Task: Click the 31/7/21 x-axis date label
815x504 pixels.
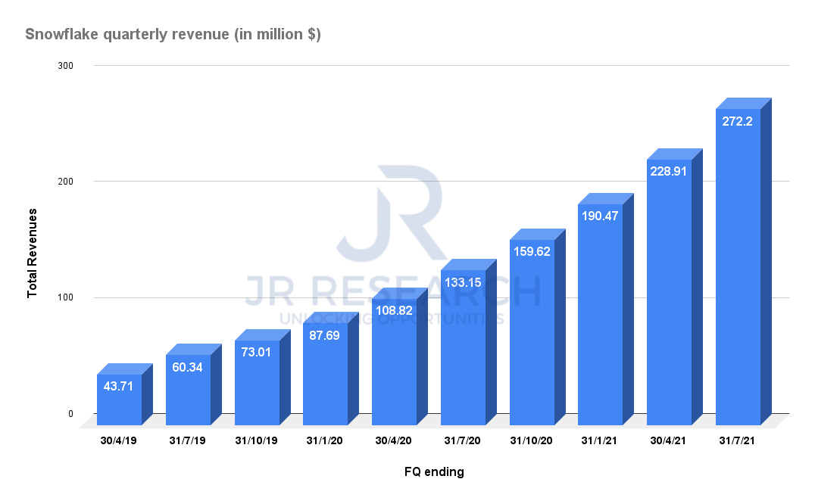Action: [x=736, y=440]
